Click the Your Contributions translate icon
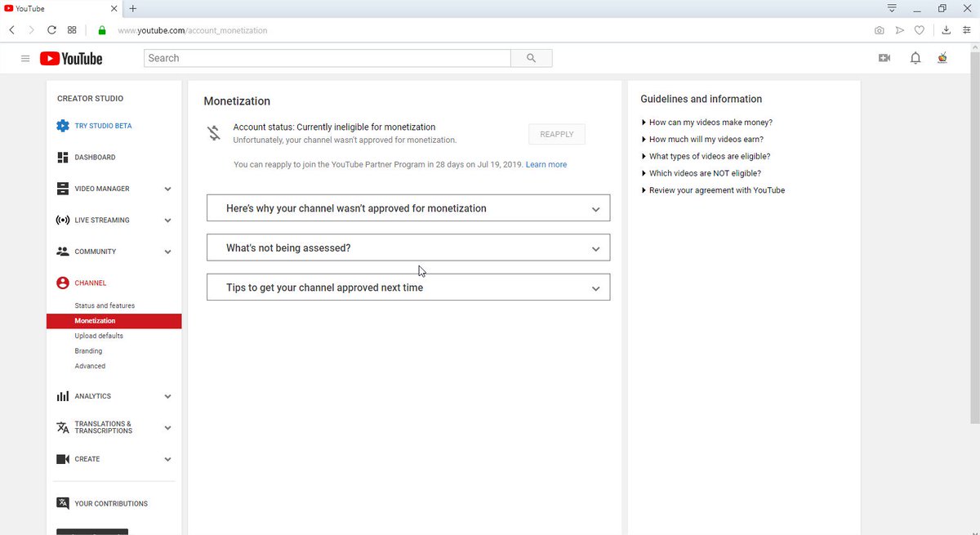Image resolution: width=980 pixels, height=535 pixels. point(63,503)
